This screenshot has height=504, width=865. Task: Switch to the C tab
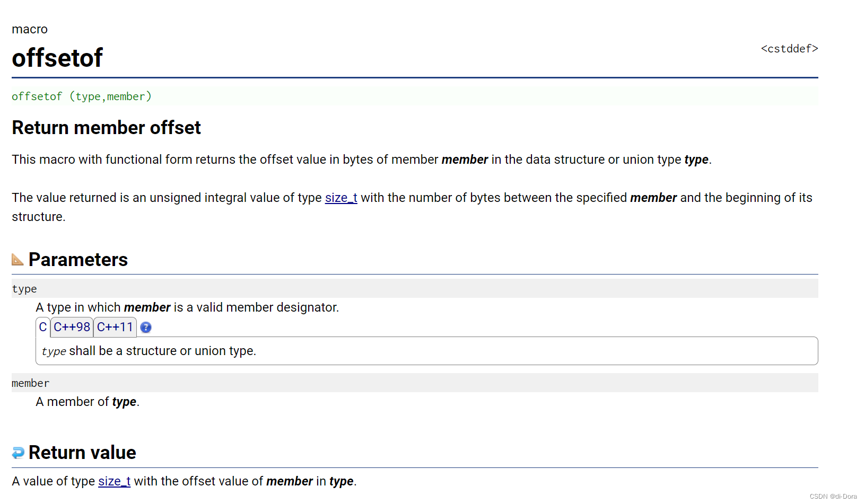click(x=43, y=327)
